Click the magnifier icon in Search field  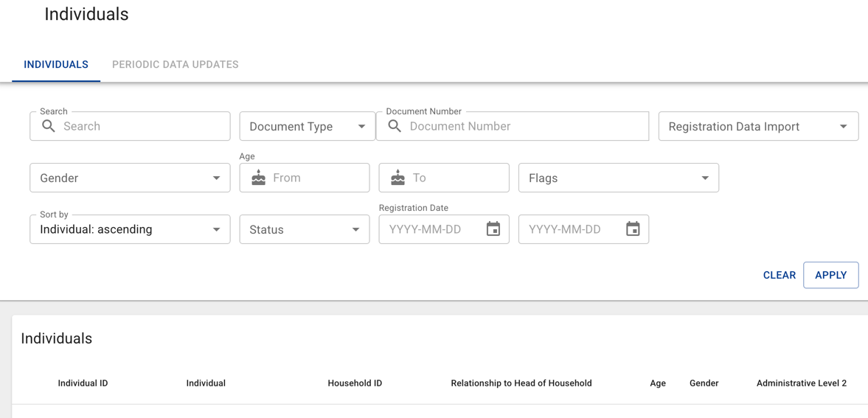point(49,126)
